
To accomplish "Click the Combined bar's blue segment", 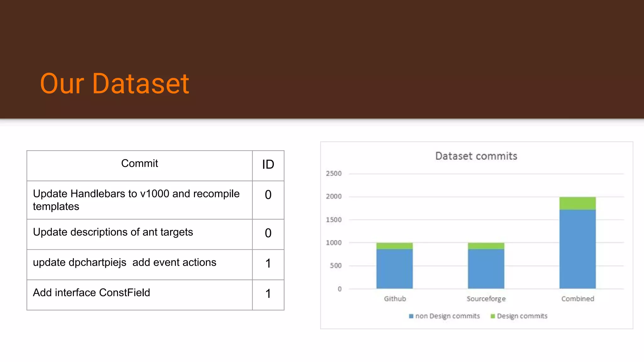I will pos(577,249).
